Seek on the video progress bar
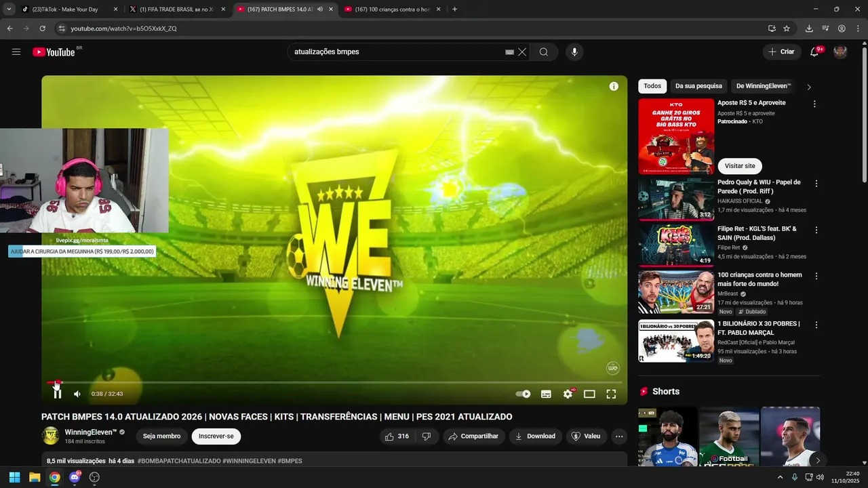The image size is (868, 488). [x=334, y=382]
